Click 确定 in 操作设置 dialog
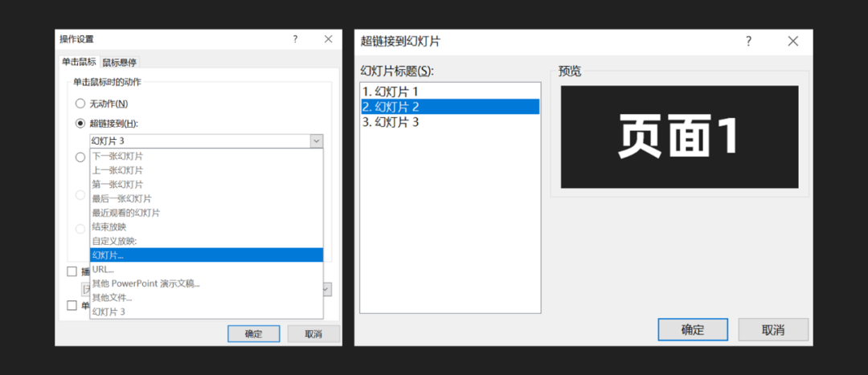The height and width of the screenshot is (375, 868). pos(253,334)
